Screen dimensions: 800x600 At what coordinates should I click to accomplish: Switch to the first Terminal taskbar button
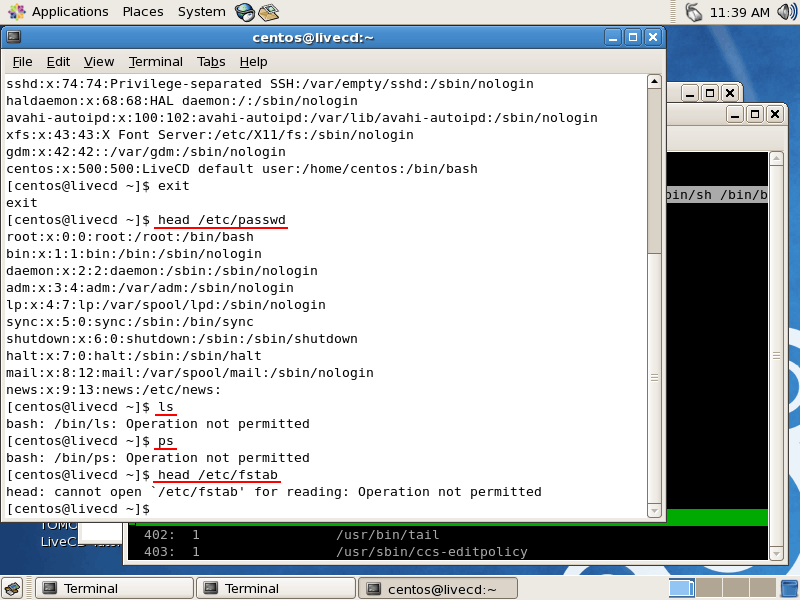coord(115,589)
